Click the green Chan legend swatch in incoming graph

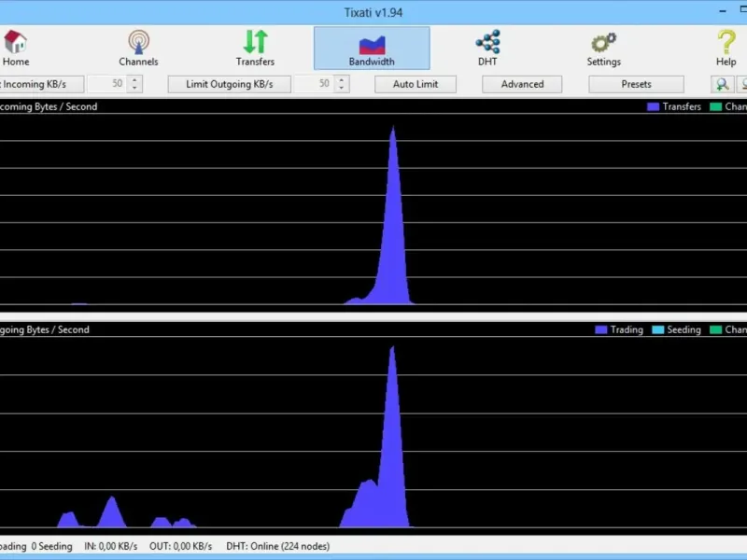716,106
